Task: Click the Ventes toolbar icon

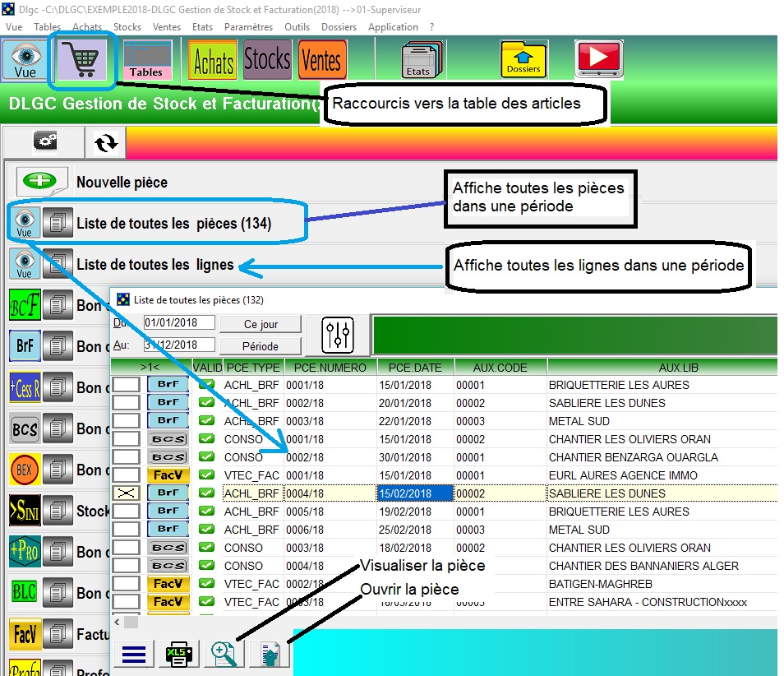Action: coord(321,60)
